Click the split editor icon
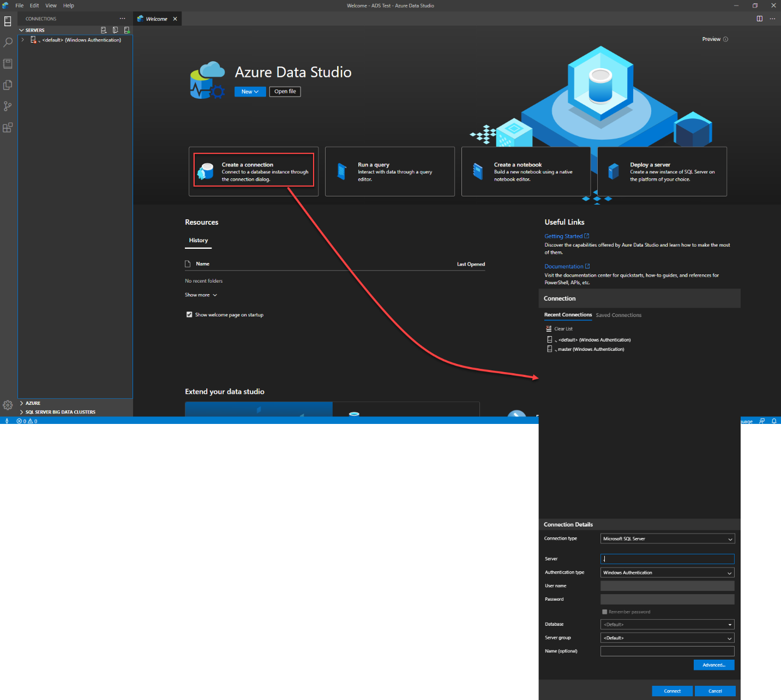 (x=759, y=19)
